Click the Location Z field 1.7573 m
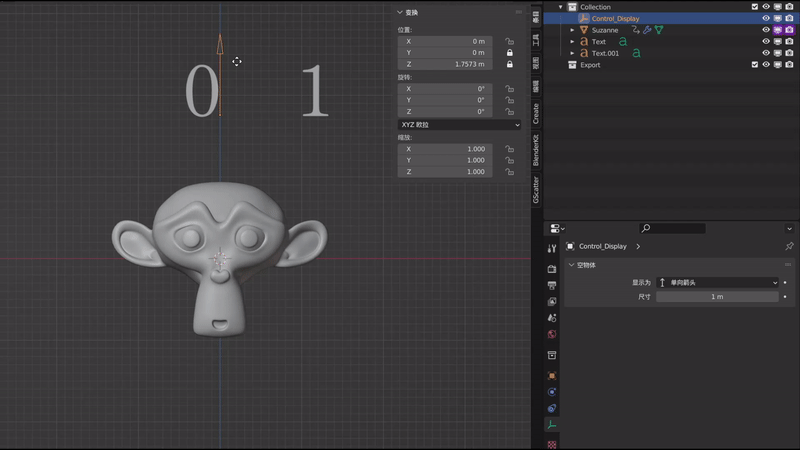This screenshot has width=800, height=450. [x=445, y=64]
